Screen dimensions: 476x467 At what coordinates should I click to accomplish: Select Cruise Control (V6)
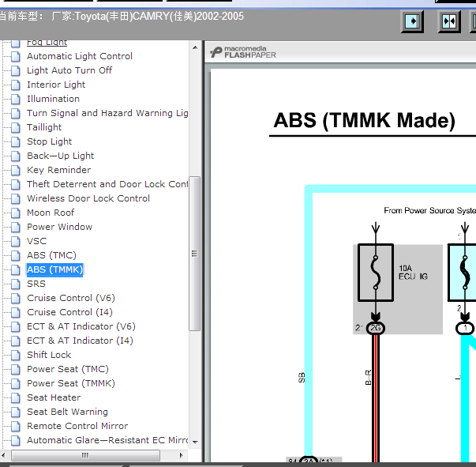point(71,298)
